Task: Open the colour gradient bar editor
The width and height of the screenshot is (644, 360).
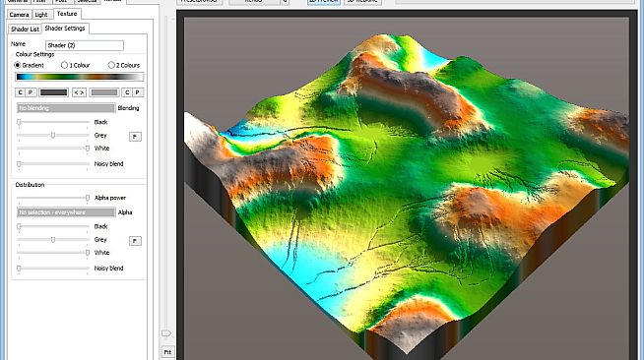Action: pyautogui.click(x=79, y=77)
